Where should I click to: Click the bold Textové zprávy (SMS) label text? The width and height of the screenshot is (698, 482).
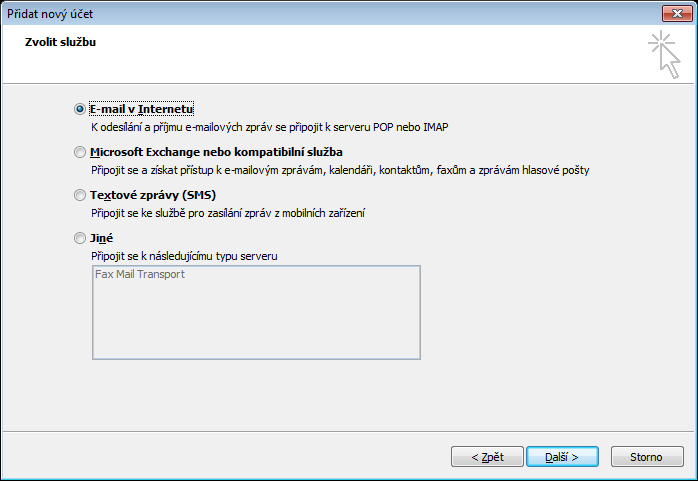[153, 195]
